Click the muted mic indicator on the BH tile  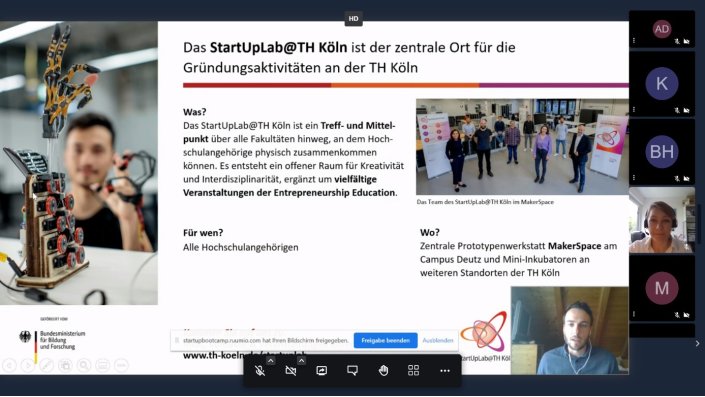point(677,178)
